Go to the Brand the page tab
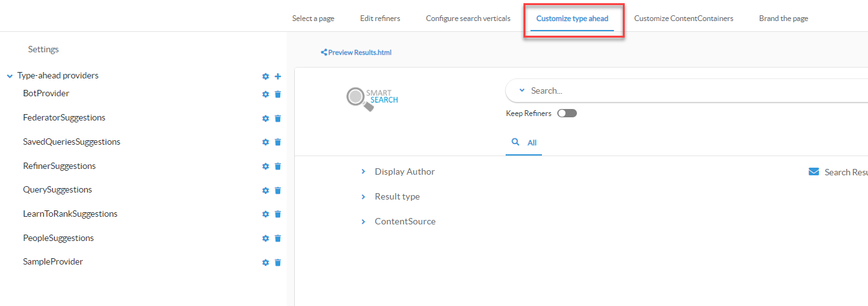The height and width of the screenshot is (306, 868). point(783,18)
